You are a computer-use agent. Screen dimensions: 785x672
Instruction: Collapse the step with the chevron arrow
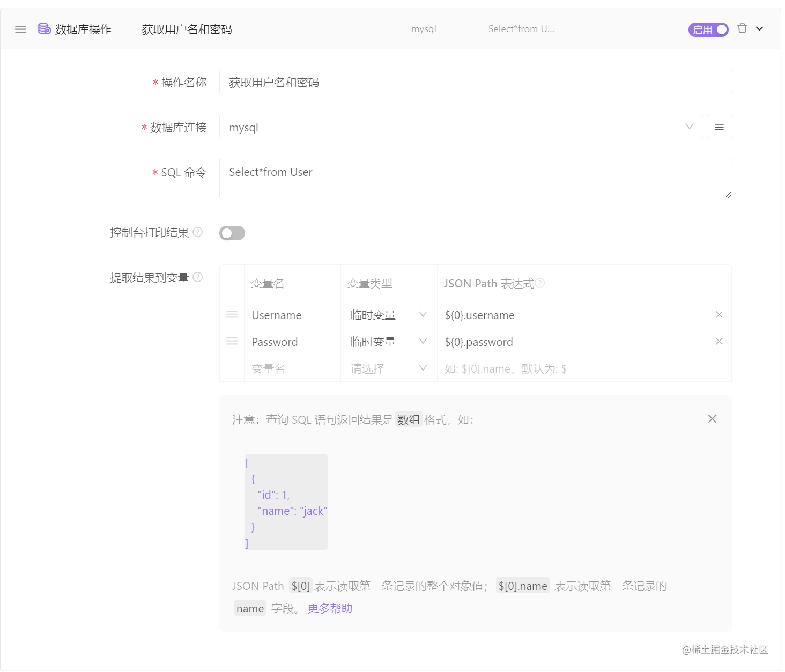click(760, 29)
